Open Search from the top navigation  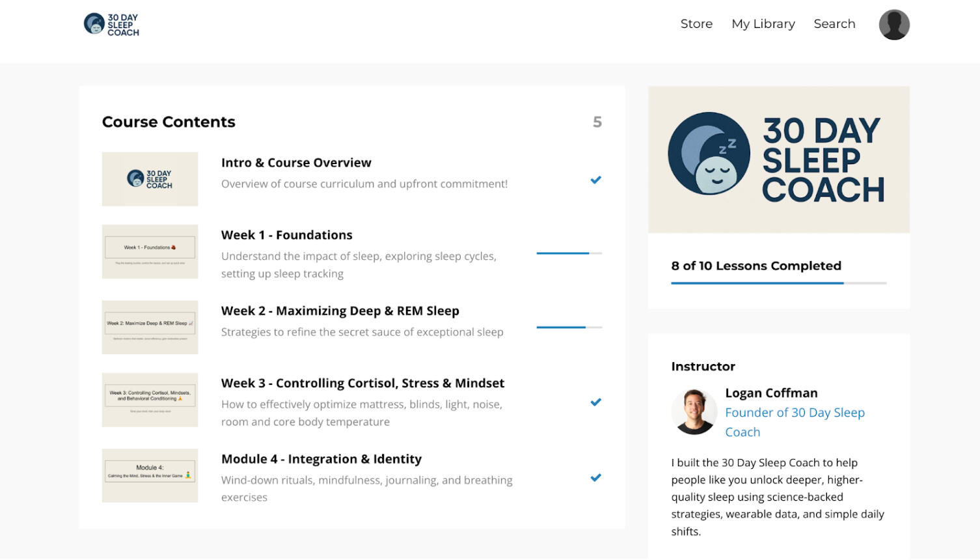(x=834, y=24)
